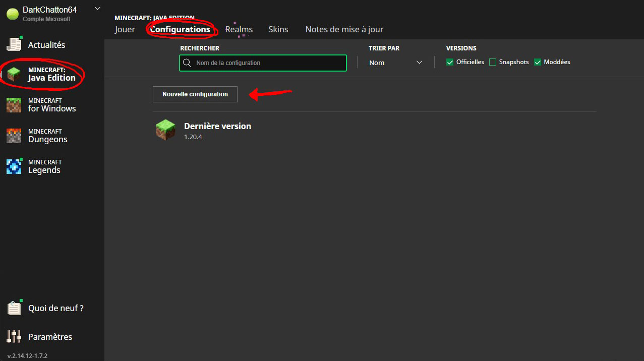Focus the Nom de la configuration search field

[263, 63]
